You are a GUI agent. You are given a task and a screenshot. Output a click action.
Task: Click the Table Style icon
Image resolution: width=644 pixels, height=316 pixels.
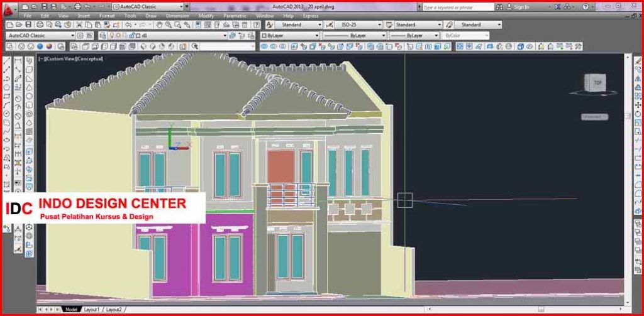[x=389, y=25]
